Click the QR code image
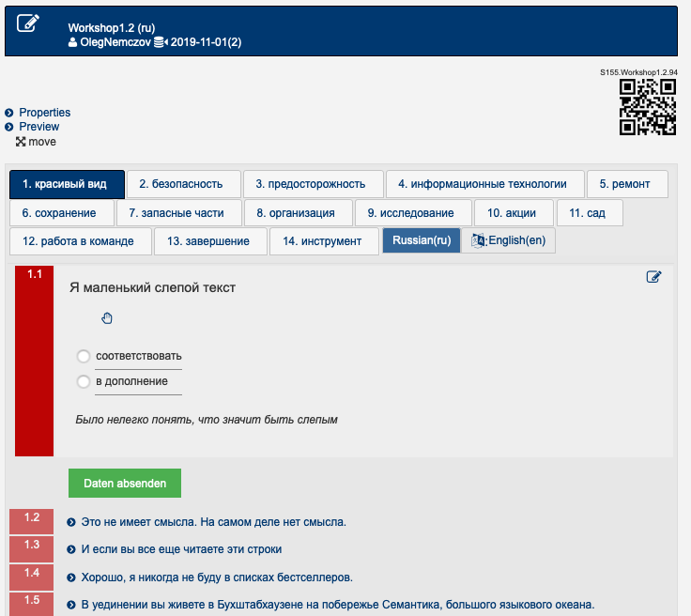Viewport: 691px width, 616px height. click(647, 108)
